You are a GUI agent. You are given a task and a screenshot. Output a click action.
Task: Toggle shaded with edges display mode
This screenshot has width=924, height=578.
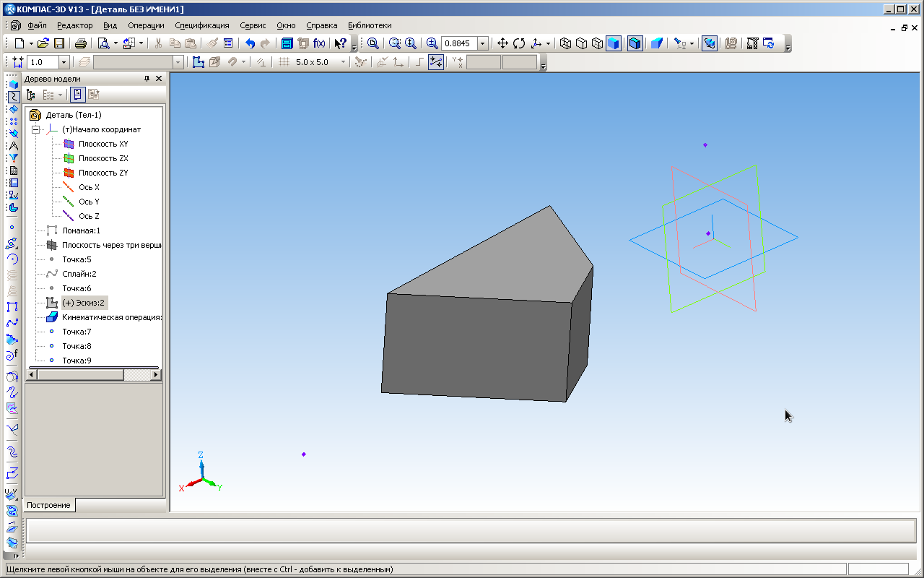[635, 43]
